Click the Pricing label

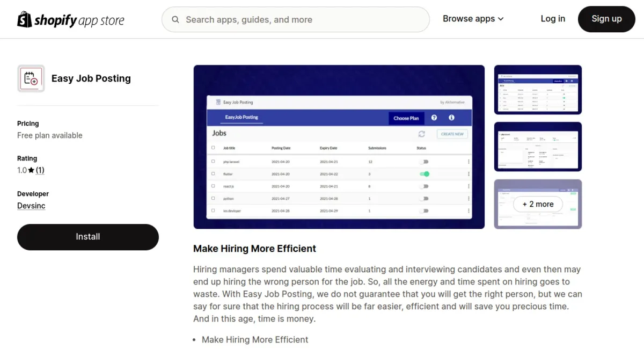[x=28, y=123]
